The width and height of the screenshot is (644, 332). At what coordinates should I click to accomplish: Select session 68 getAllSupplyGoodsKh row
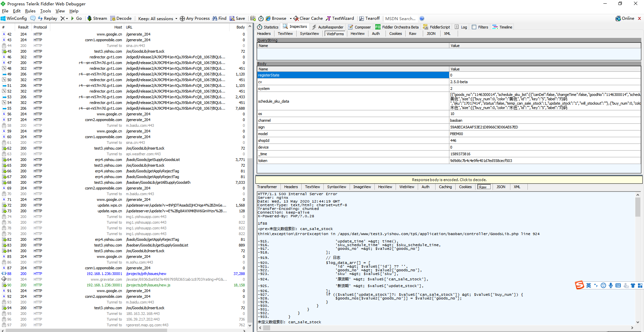pyautogui.click(x=123, y=182)
